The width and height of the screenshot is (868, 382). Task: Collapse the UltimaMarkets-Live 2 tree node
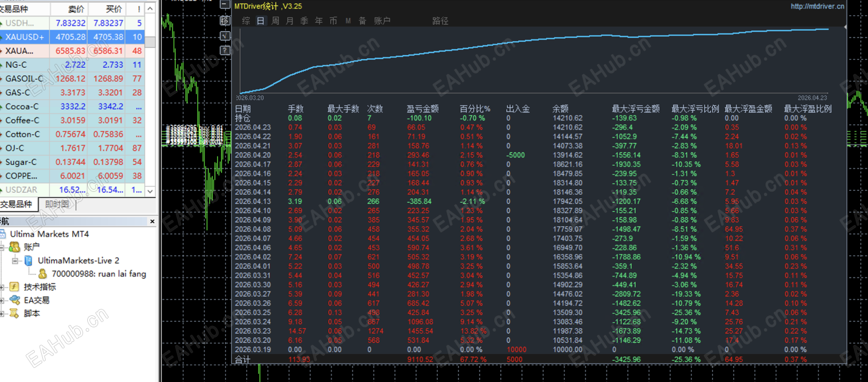point(15,261)
